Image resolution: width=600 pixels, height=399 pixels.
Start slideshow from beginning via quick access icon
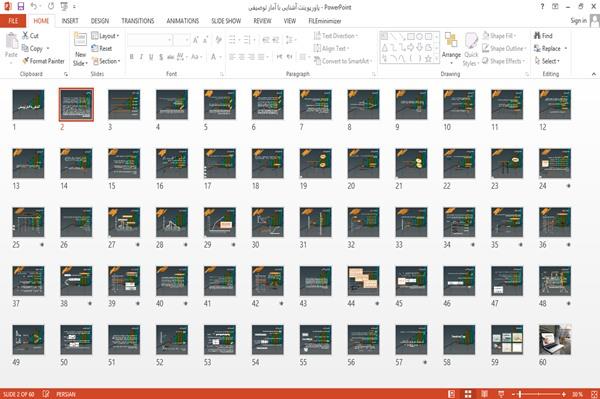[x=64, y=6]
